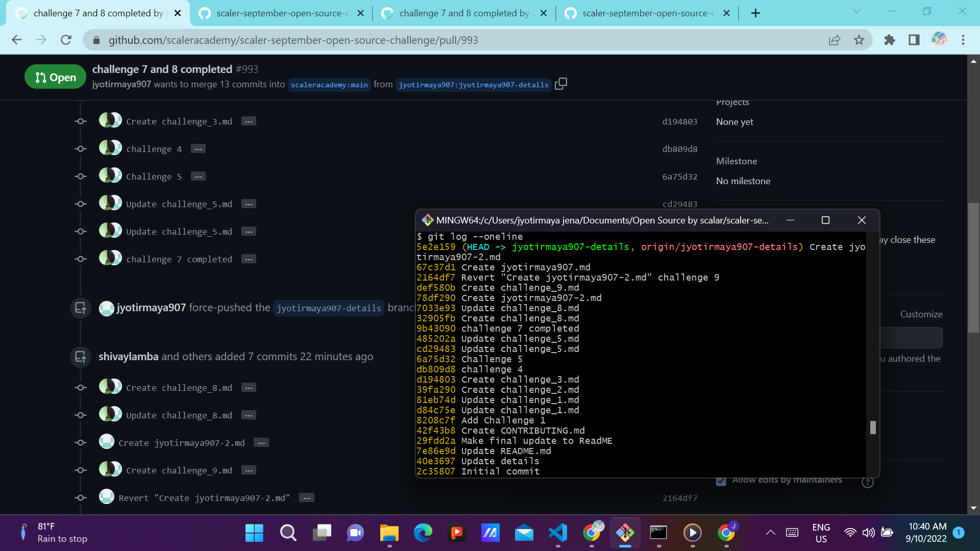
Task: Expand Create challenge_9.md commit ellipsis
Action: click(x=249, y=470)
